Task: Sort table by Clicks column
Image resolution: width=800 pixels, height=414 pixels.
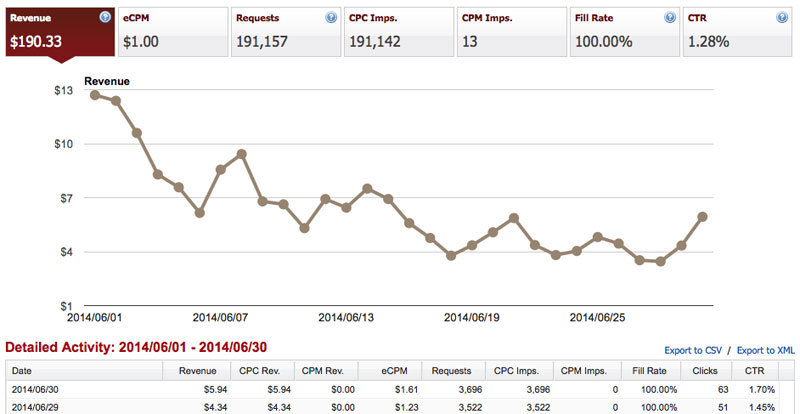Action: [704, 371]
